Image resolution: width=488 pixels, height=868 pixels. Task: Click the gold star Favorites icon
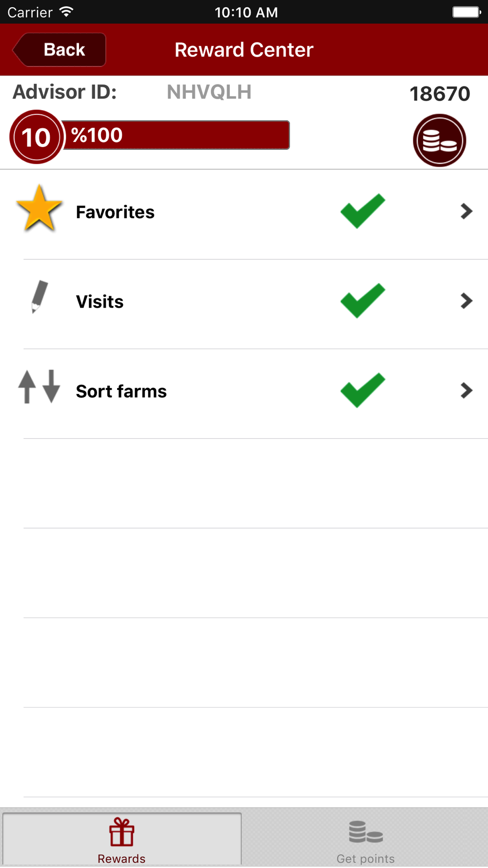(39, 208)
